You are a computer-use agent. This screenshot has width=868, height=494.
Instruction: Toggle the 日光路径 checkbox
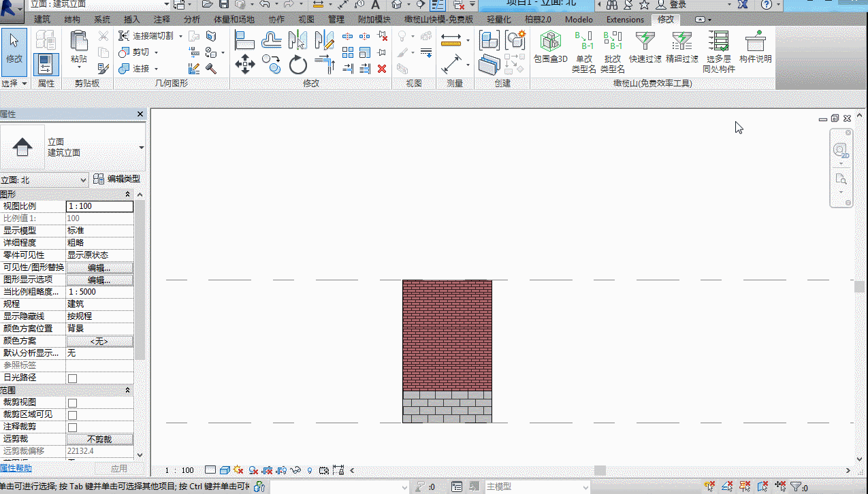point(72,378)
